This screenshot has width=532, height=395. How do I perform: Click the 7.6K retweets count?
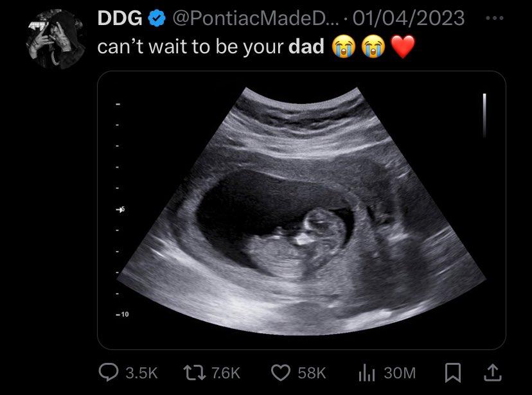point(226,373)
